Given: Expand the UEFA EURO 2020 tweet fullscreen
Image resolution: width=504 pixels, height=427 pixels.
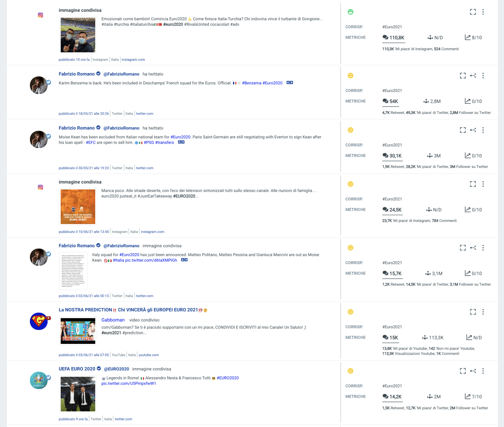Looking at the screenshot, I should pyautogui.click(x=463, y=371).
